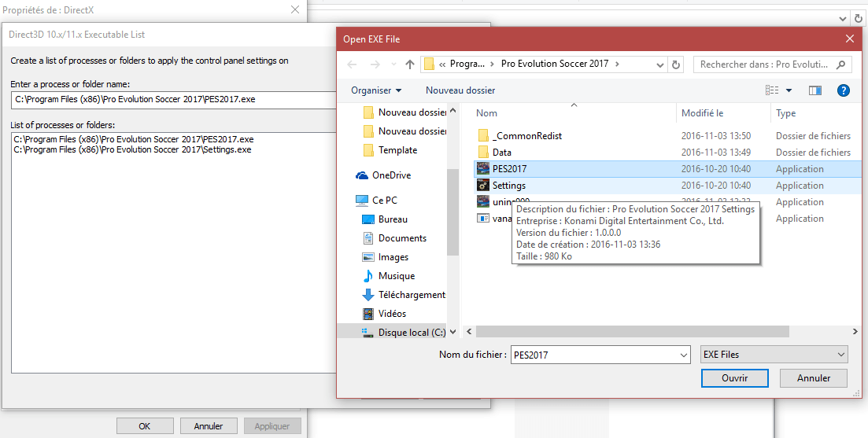The image size is (868, 438).
Task: Click the Nom du fichier input field
Action: 594,355
